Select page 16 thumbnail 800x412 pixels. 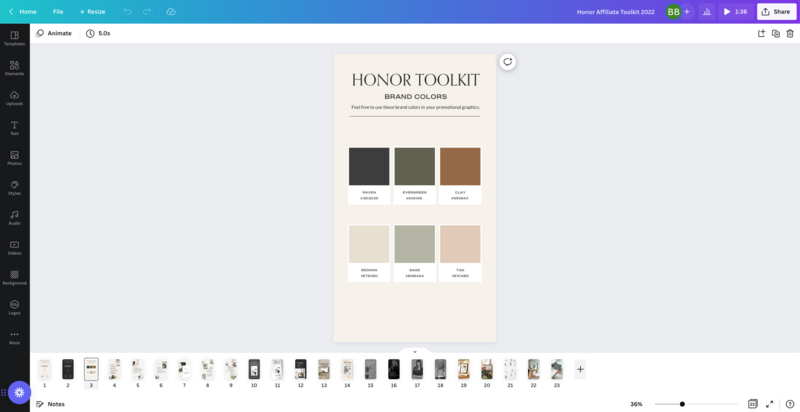pos(393,369)
